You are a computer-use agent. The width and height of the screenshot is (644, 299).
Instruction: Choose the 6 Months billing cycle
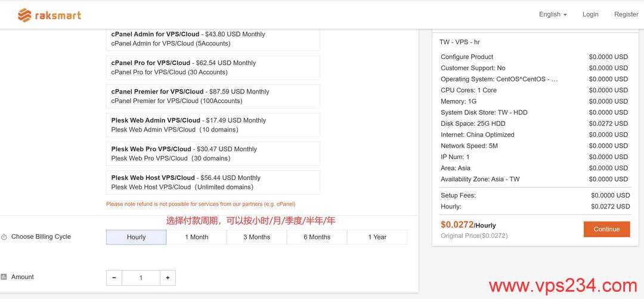coord(317,237)
